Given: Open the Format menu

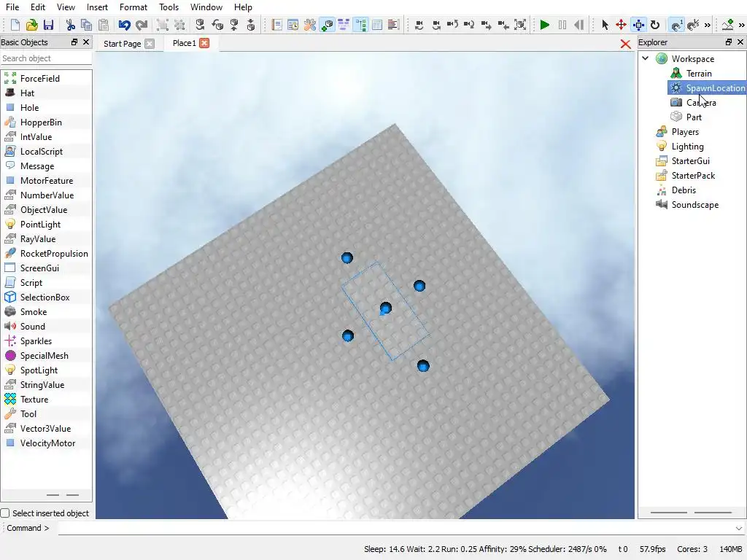Looking at the screenshot, I should (133, 7).
